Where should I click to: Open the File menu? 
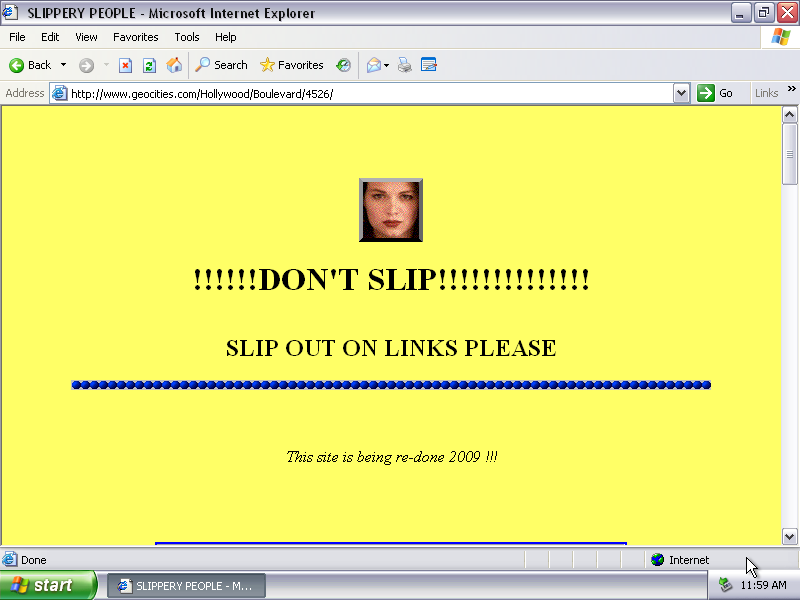[17, 37]
